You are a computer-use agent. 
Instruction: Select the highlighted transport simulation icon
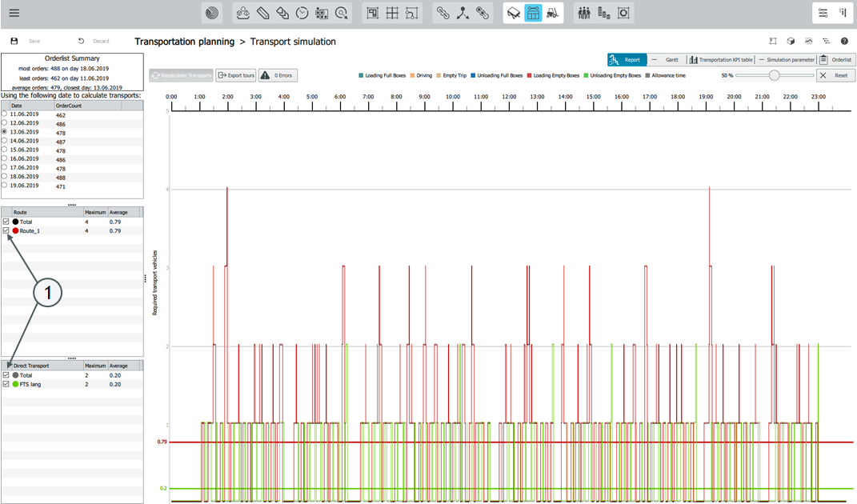tap(534, 13)
